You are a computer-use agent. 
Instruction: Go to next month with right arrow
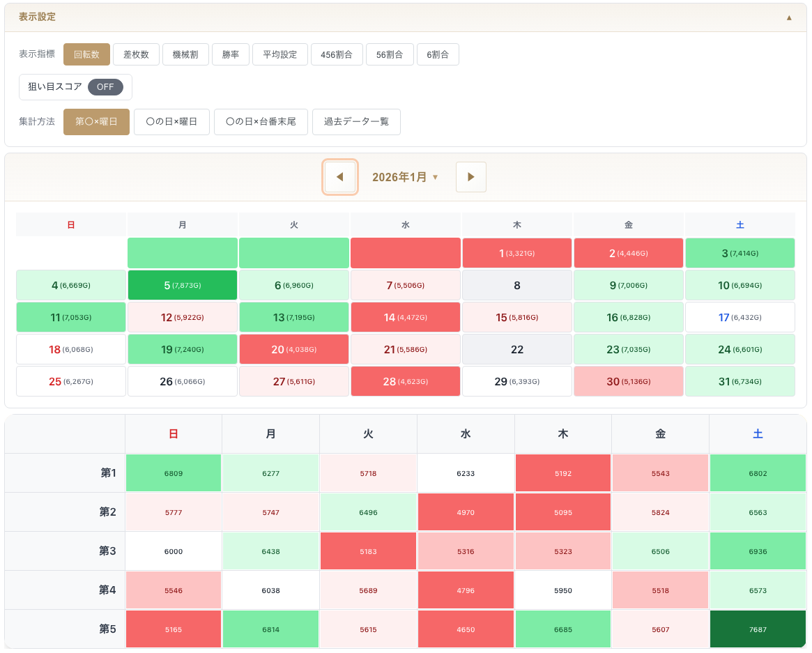(x=471, y=177)
